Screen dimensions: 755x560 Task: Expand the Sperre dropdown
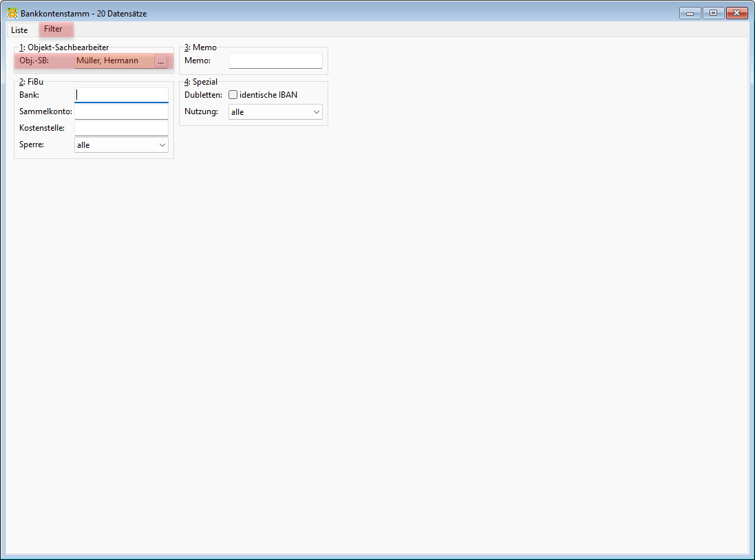[x=121, y=145]
